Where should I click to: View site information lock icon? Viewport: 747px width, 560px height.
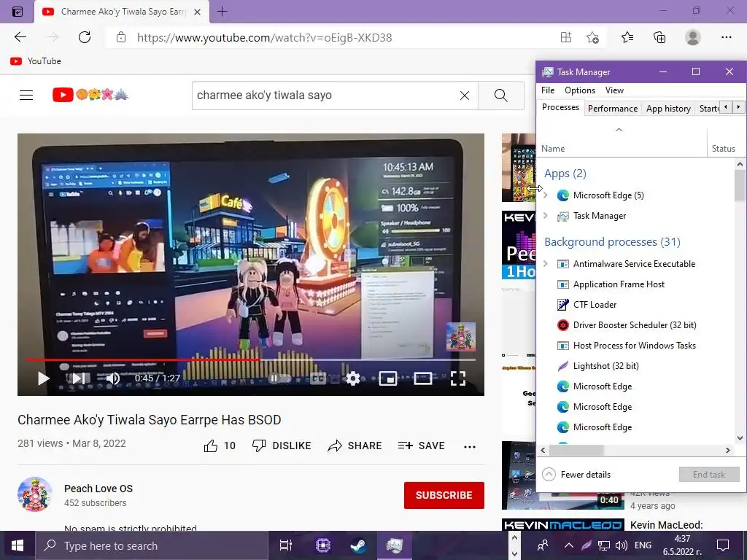point(121,37)
